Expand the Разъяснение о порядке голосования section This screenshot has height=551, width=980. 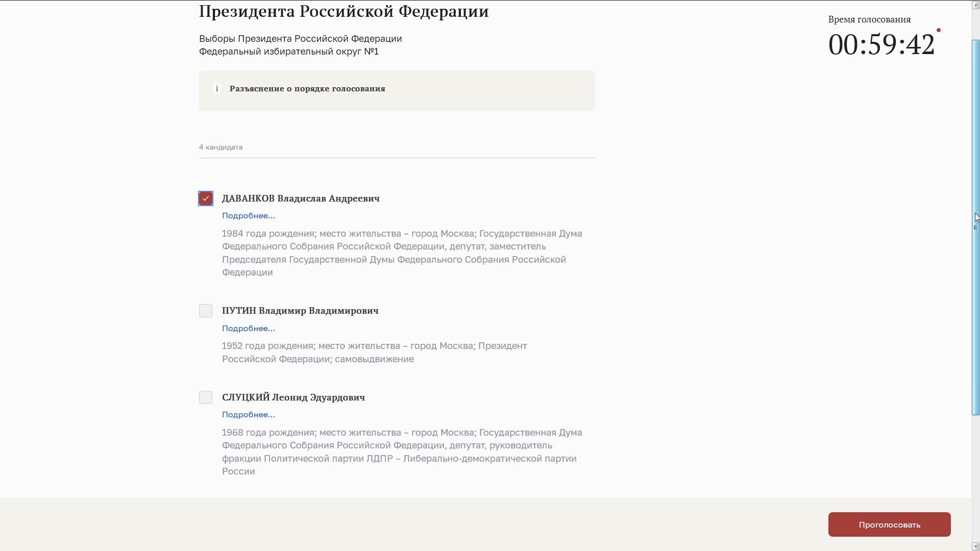pyautogui.click(x=307, y=89)
